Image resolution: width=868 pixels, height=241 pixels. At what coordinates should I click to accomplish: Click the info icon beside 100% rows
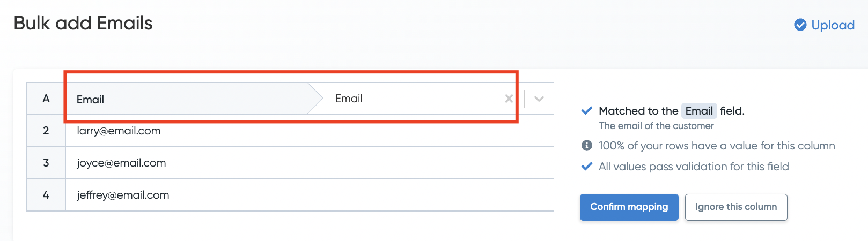pyautogui.click(x=587, y=146)
